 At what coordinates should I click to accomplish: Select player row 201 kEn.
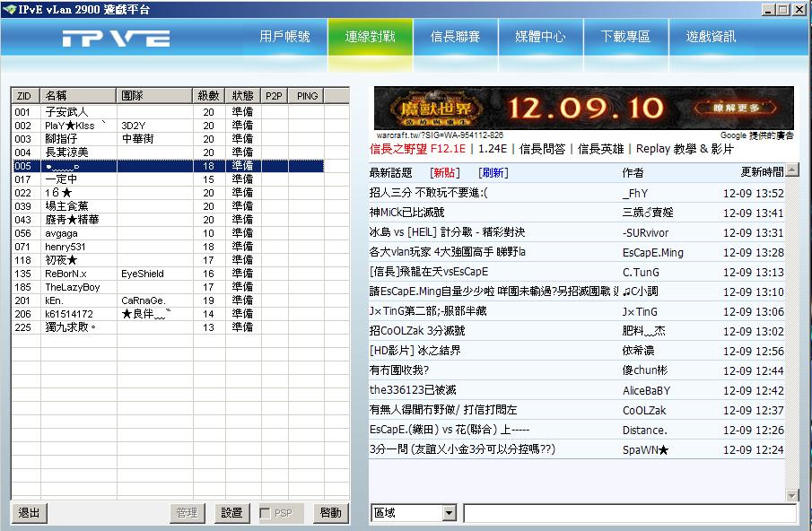(168, 300)
